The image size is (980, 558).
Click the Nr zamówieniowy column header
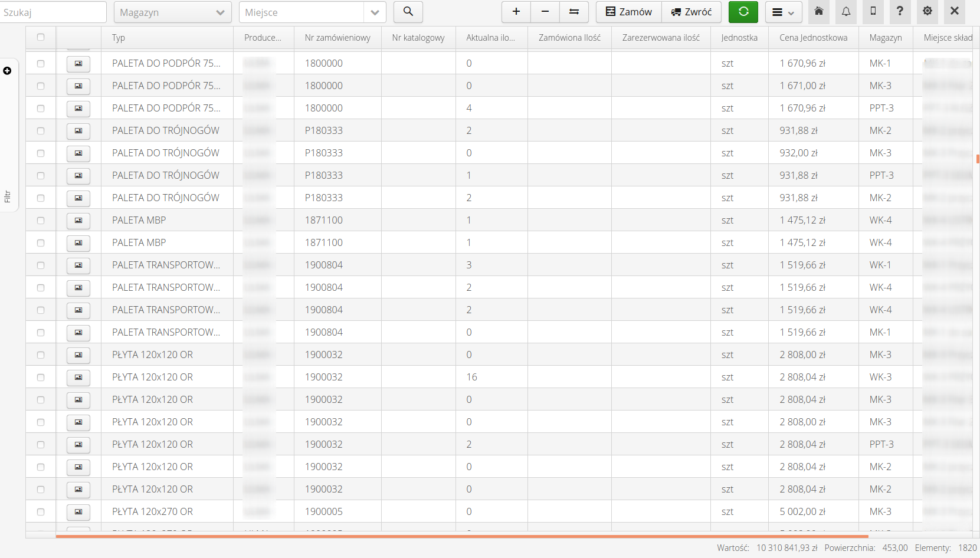click(337, 38)
